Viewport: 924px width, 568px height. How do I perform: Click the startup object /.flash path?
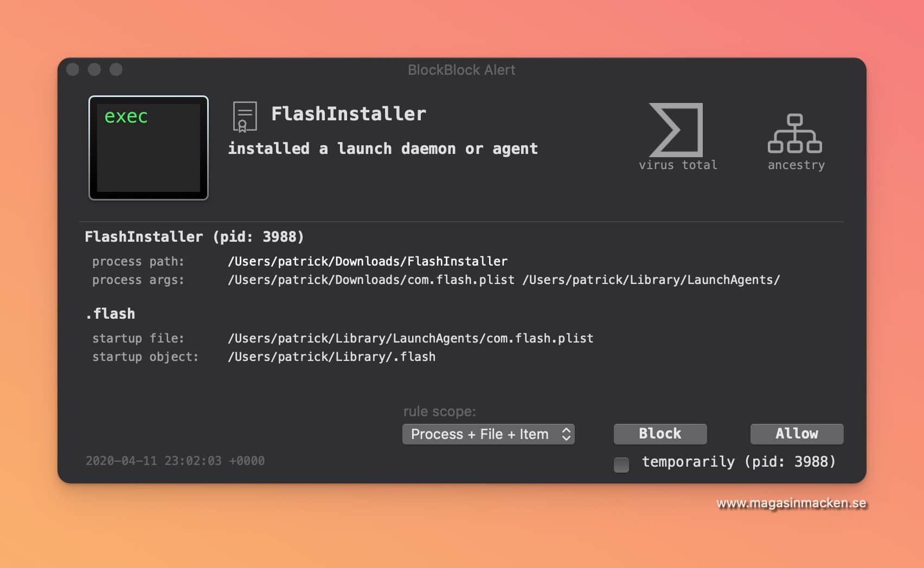tap(331, 357)
